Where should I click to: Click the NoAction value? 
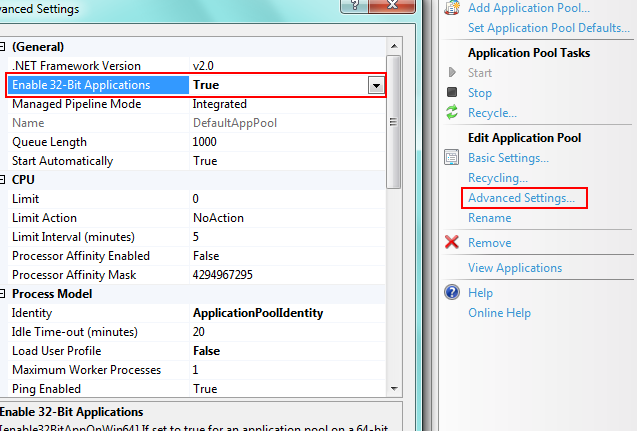click(x=218, y=218)
